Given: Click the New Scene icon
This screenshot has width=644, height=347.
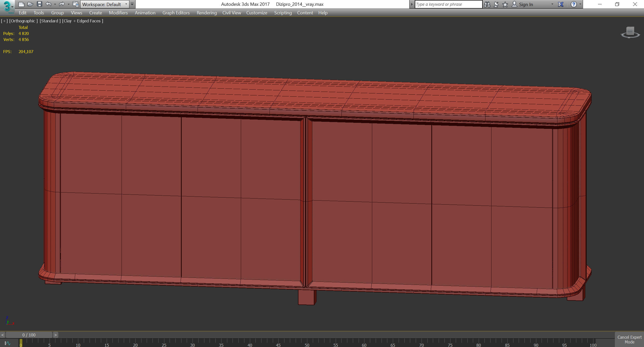Looking at the screenshot, I should coord(21,4).
